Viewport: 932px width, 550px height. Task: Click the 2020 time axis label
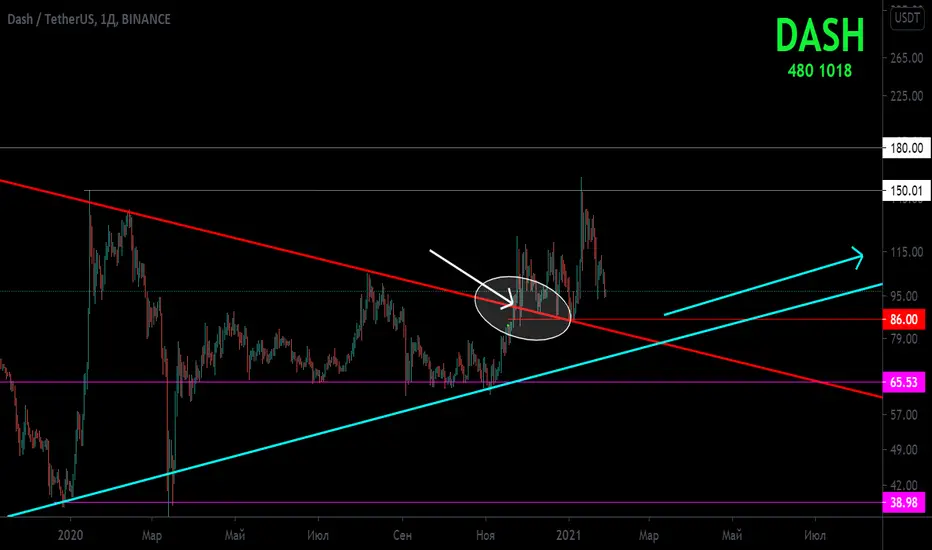[x=70, y=535]
